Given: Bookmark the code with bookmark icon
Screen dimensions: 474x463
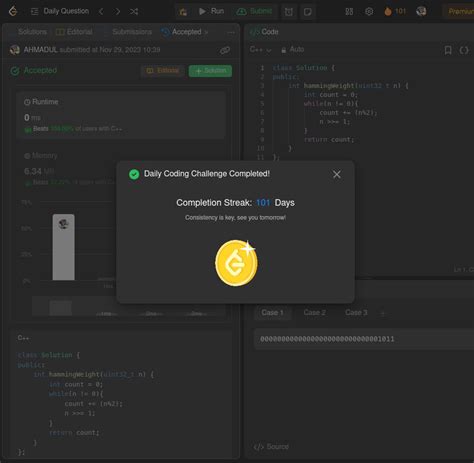Looking at the screenshot, I should [448, 50].
